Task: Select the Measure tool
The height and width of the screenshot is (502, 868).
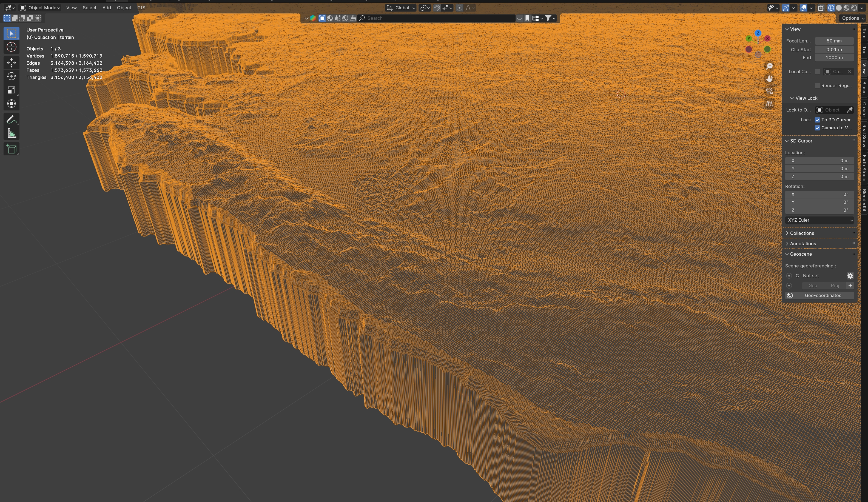Action: [11, 134]
